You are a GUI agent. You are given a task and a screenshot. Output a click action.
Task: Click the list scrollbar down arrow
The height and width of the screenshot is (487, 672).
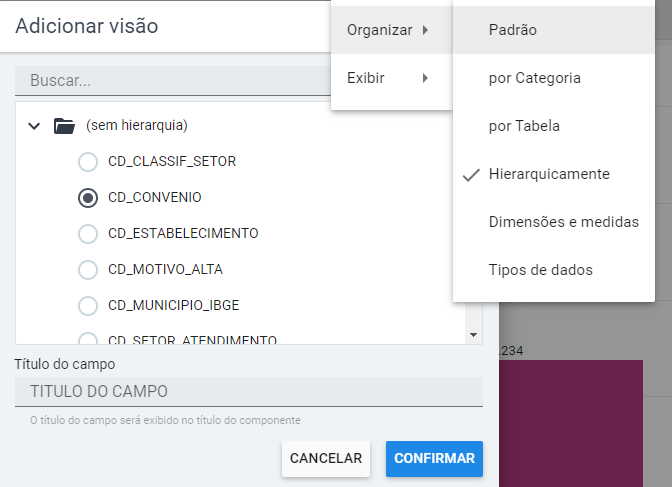[x=473, y=335]
